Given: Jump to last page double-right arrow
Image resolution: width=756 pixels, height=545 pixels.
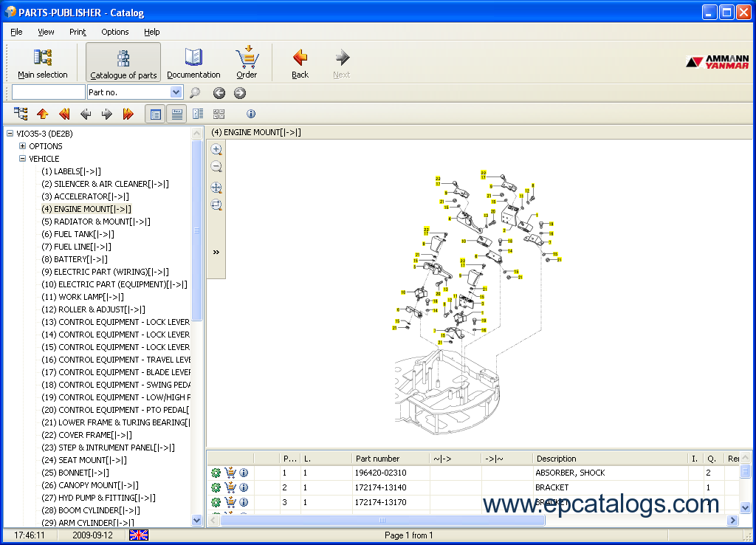Looking at the screenshot, I should [128, 114].
